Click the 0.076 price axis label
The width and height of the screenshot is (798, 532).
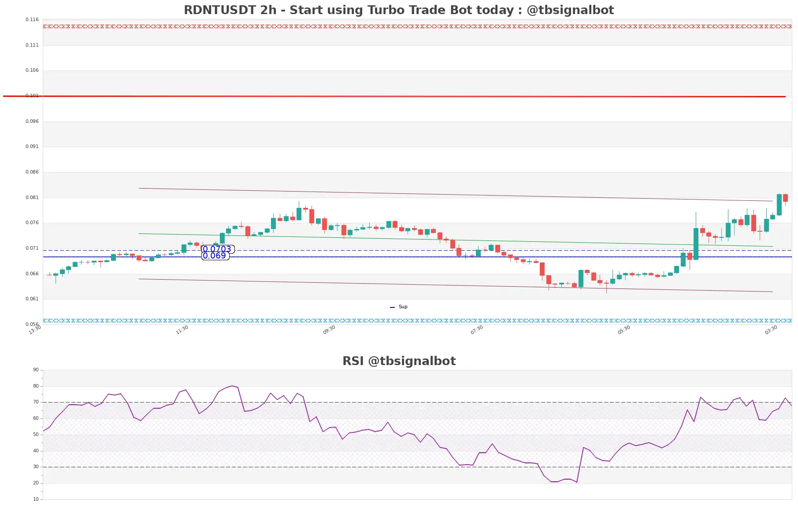coord(32,223)
